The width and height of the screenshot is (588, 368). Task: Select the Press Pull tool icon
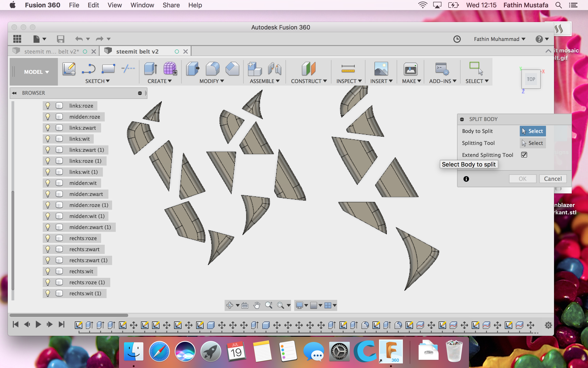(193, 68)
